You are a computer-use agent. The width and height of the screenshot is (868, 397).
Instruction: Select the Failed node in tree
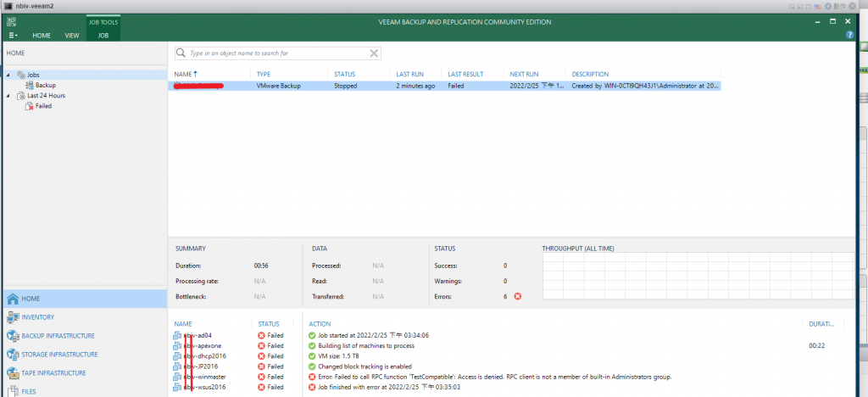[x=44, y=106]
